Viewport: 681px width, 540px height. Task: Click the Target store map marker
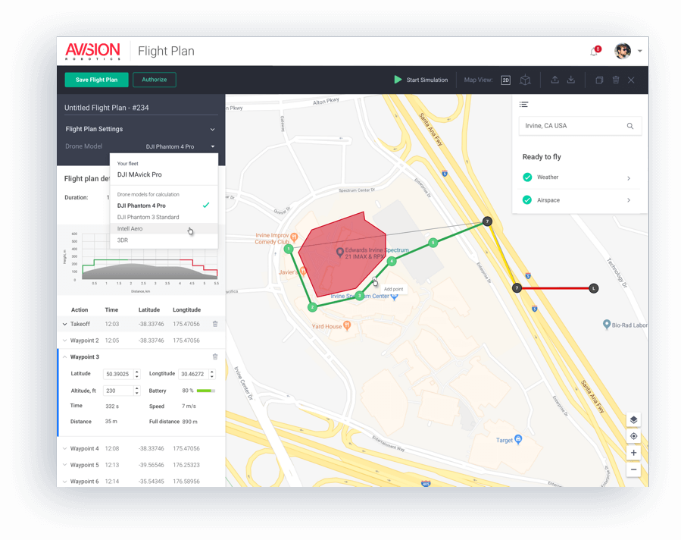pos(518,439)
